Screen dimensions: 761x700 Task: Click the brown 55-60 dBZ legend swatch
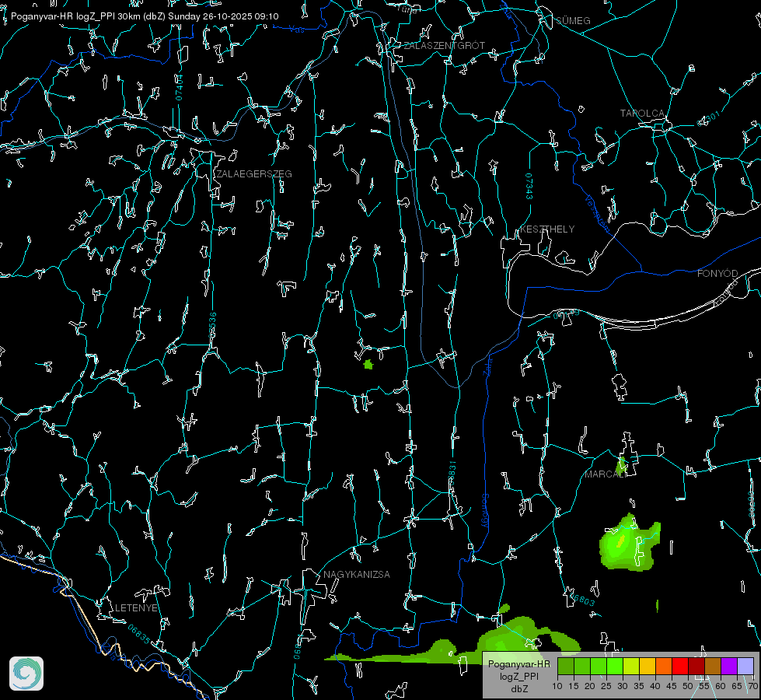[713, 666]
